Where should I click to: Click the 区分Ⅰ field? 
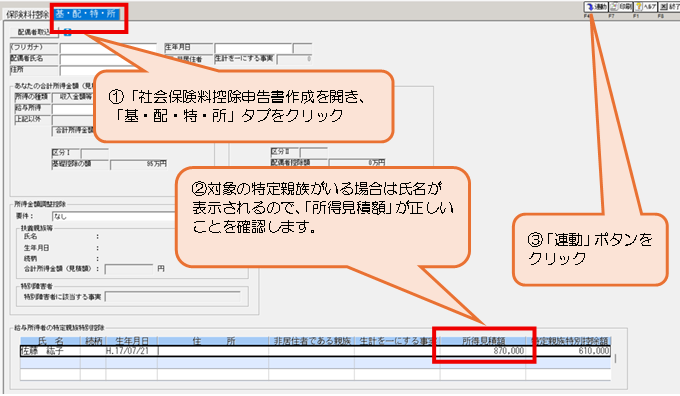click(x=95, y=153)
